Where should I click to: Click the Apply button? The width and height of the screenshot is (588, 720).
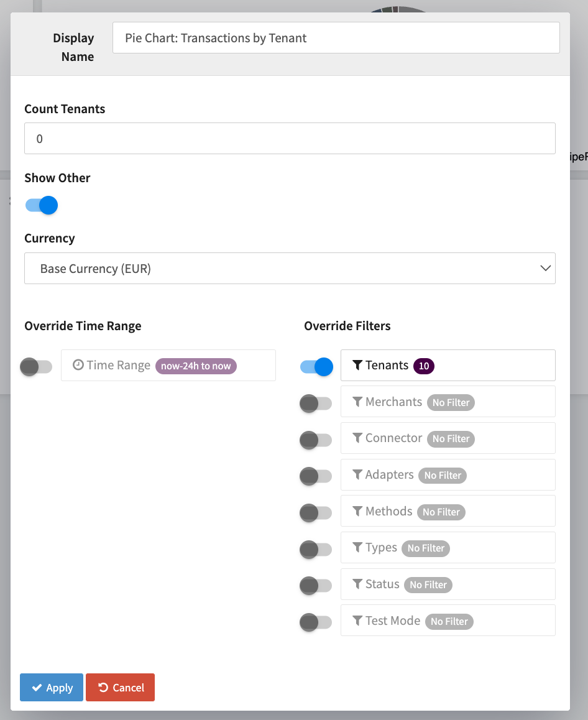[52, 688]
